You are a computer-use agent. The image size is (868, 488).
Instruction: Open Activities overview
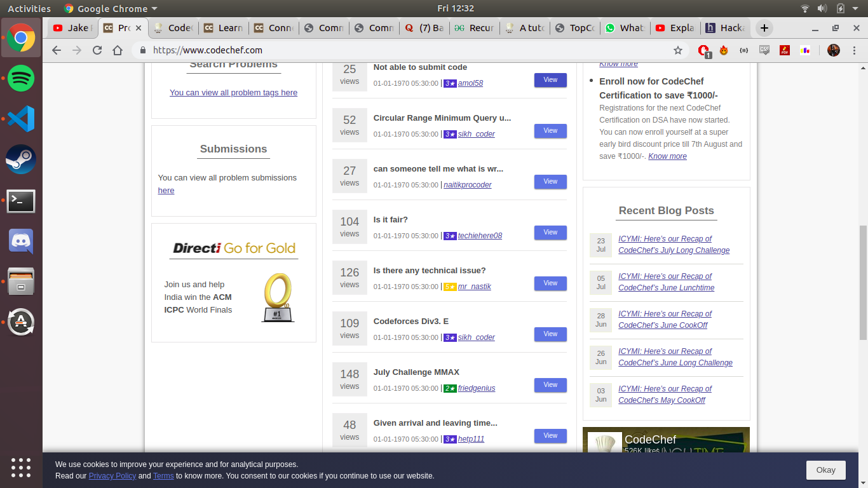(x=29, y=8)
